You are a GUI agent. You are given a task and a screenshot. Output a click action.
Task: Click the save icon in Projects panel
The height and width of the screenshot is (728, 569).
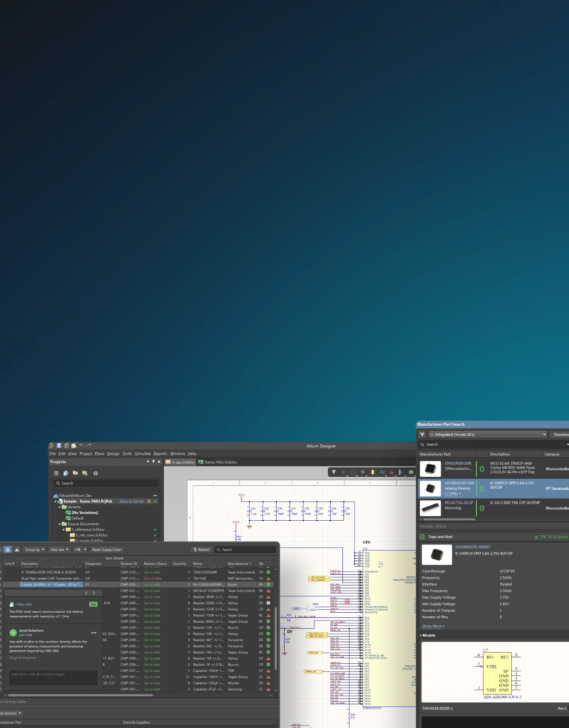[x=56, y=474]
